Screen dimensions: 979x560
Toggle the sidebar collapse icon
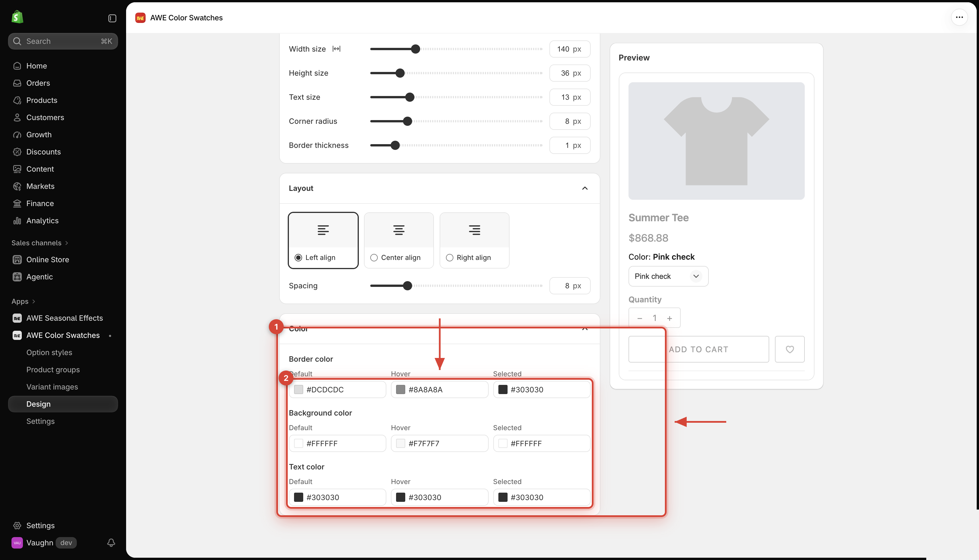112,18
